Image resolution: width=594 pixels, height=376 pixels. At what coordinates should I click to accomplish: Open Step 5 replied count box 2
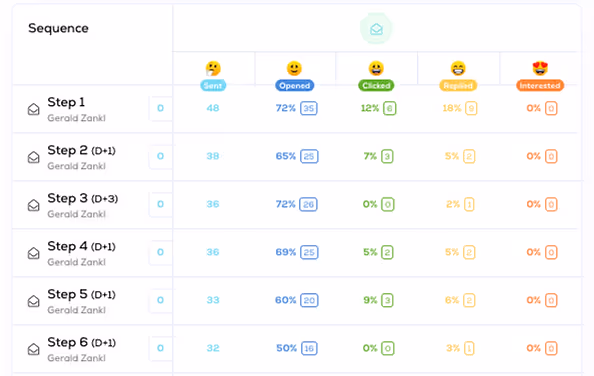[469, 300]
